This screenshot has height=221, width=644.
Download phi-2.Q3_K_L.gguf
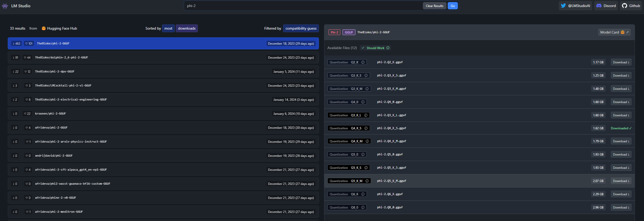pyautogui.click(x=621, y=115)
